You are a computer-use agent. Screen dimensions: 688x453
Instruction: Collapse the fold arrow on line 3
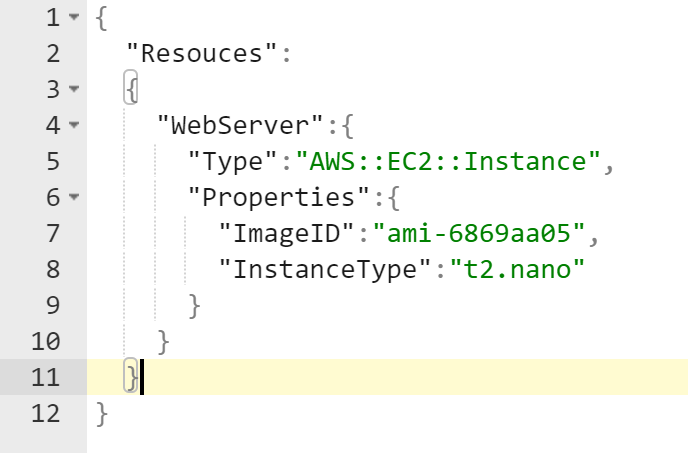pyautogui.click(x=74, y=89)
